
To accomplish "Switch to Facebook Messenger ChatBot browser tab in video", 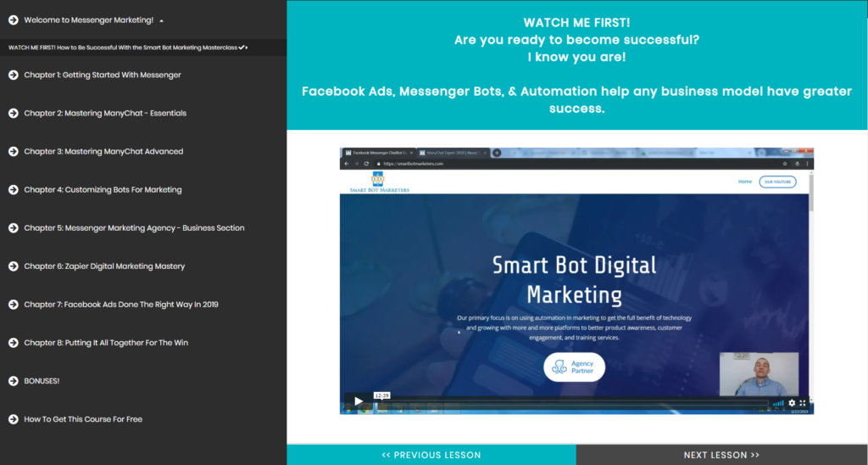I will pyautogui.click(x=378, y=153).
